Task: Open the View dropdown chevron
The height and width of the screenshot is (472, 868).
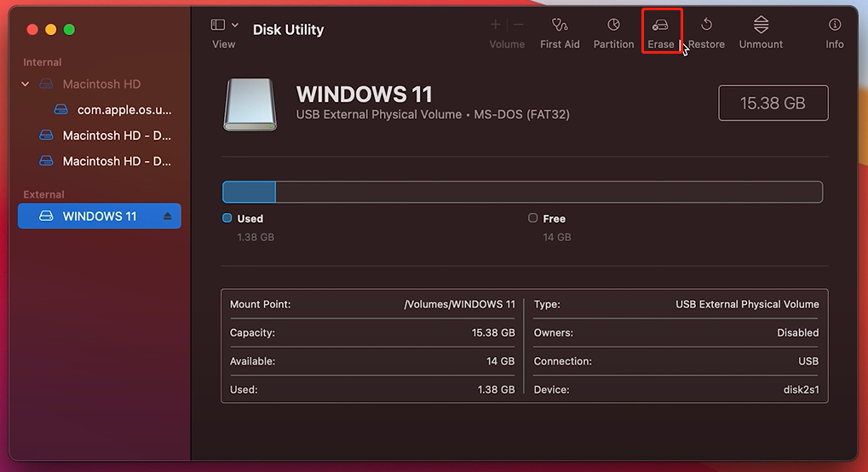Action: click(x=235, y=25)
